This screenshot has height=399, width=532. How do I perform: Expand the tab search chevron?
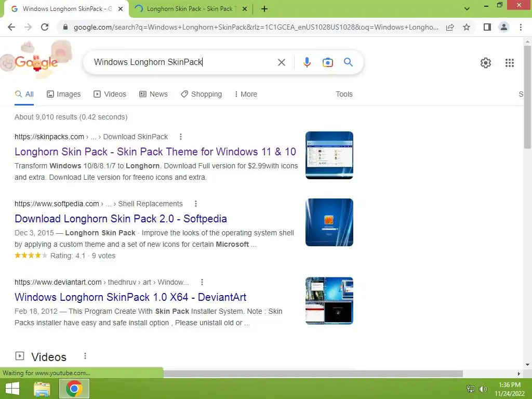[467, 9]
